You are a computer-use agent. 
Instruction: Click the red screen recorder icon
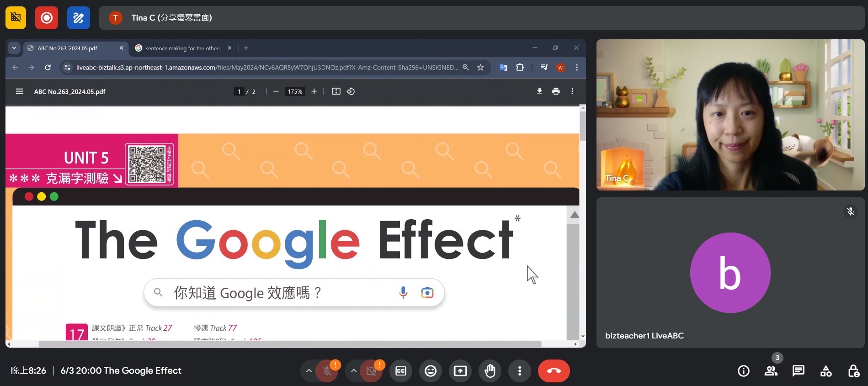click(47, 18)
